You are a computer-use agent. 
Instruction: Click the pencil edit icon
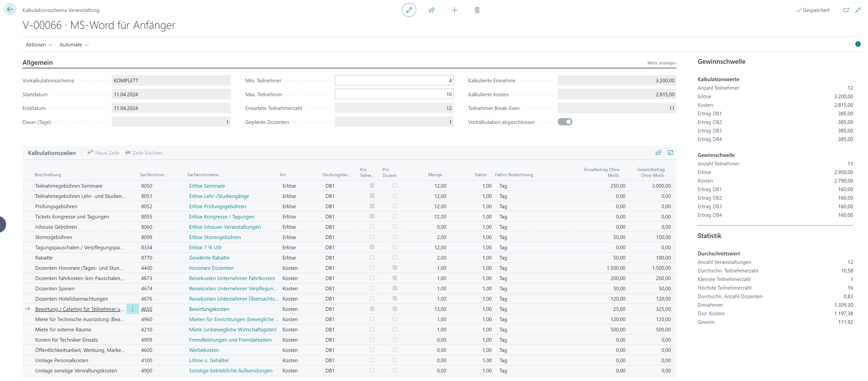[409, 10]
